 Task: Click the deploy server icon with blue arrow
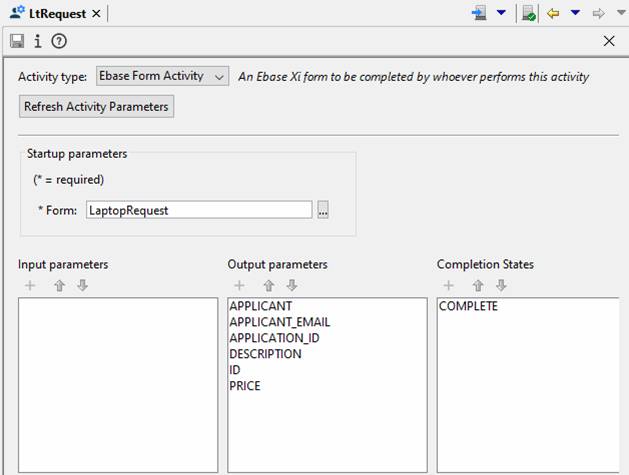click(479, 13)
